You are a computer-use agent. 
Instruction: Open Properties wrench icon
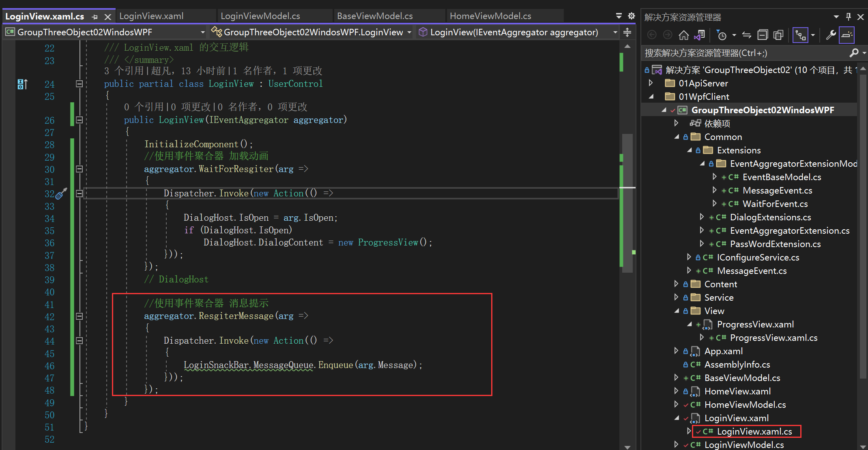point(831,35)
